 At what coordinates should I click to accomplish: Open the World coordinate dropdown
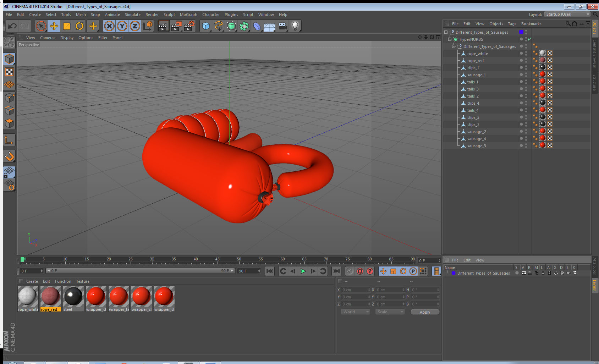tap(356, 312)
